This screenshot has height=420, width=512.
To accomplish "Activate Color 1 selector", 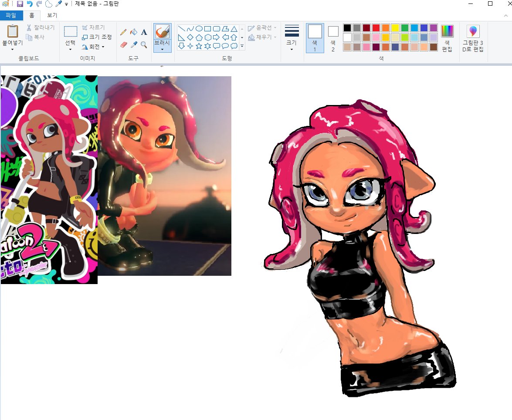I will [x=315, y=38].
